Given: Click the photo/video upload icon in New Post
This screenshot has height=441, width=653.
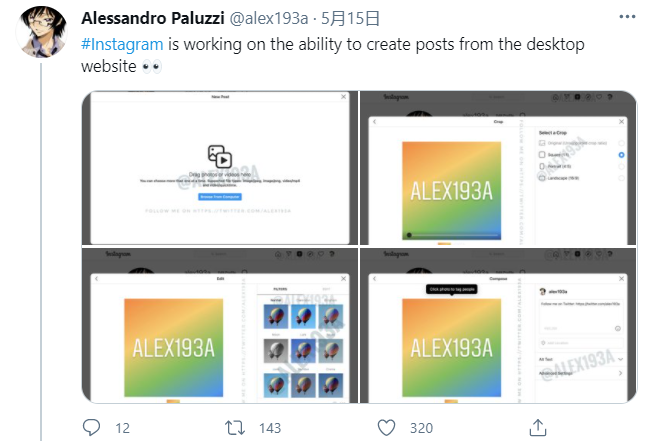Looking at the screenshot, I should click(x=220, y=156).
